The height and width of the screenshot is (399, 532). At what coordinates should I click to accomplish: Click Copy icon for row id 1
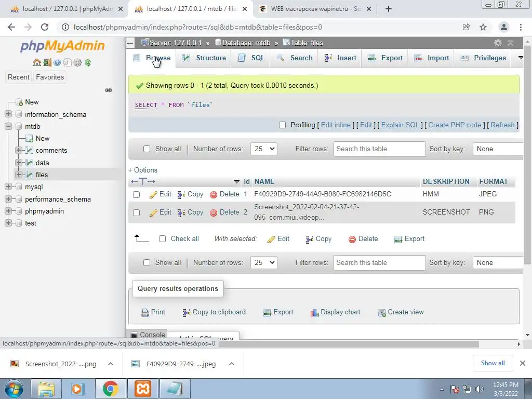[181, 194]
